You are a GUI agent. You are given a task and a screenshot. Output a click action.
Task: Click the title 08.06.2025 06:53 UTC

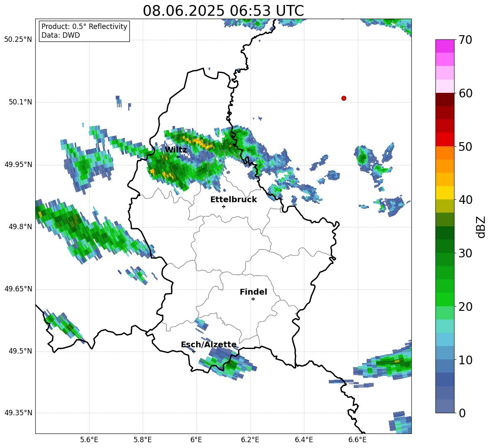point(223,11)
